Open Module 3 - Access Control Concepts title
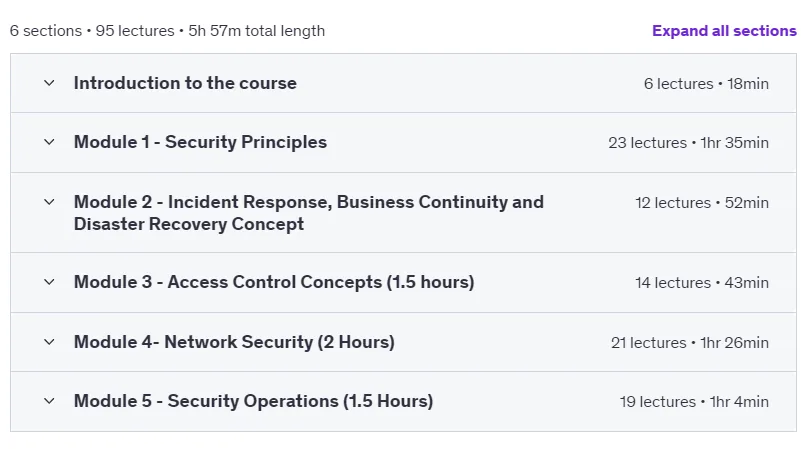This screenshot has width=804, height=449. click(x=274, y=282)
